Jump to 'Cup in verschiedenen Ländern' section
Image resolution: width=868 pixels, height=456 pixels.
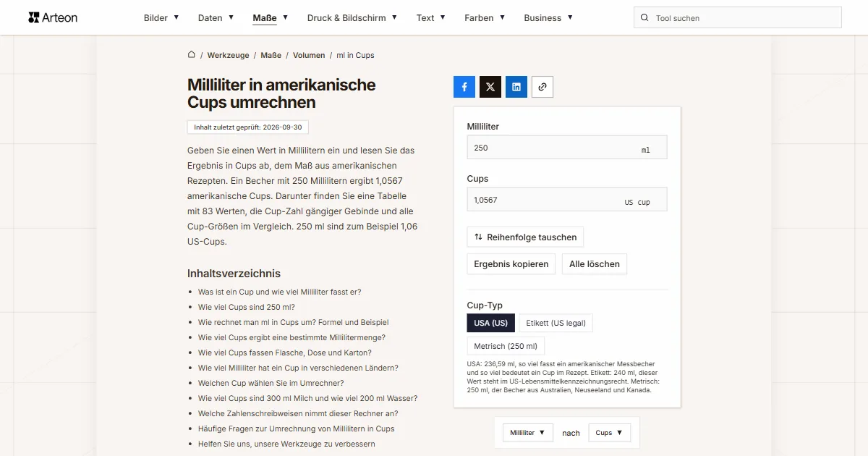(x=298, y=368)
